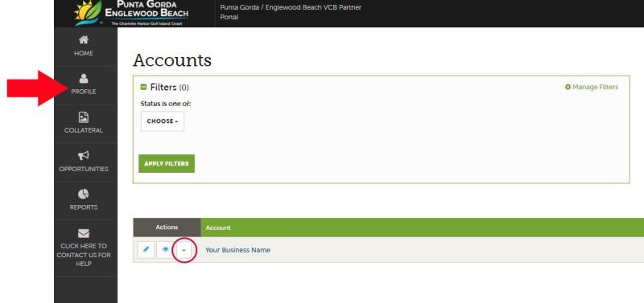This screenshot has width=644, height=303.
Task: Click the 'Status is one of:' label
Action: (166, 104)
